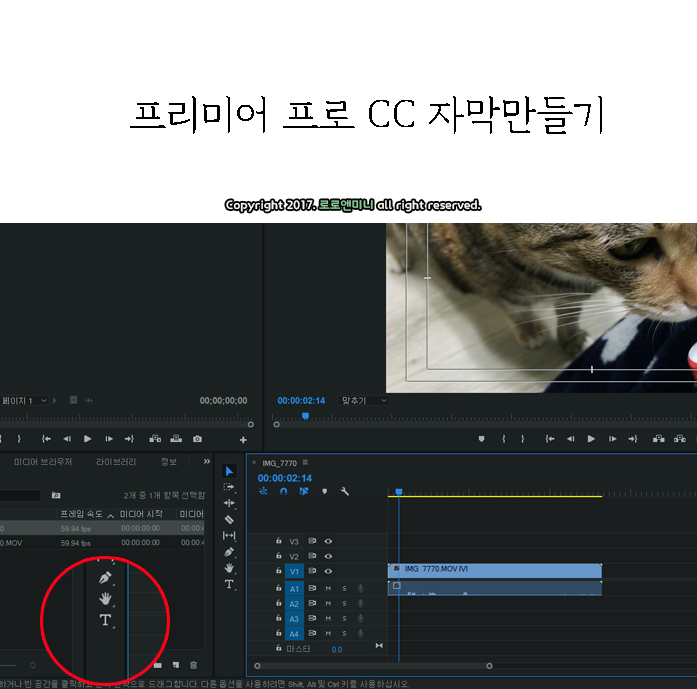
Task: Select the Ripple Edit tool
Action: 229,503
